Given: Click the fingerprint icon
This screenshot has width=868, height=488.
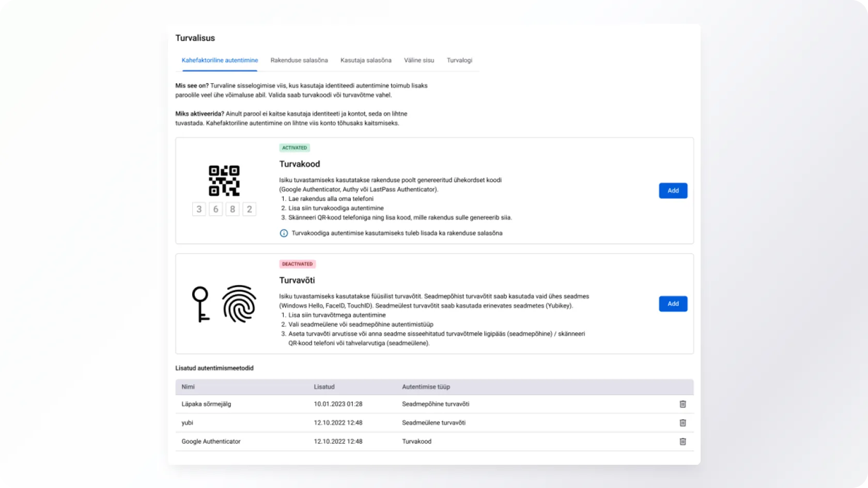Looking at the screenshot, I should click(239, 304).
